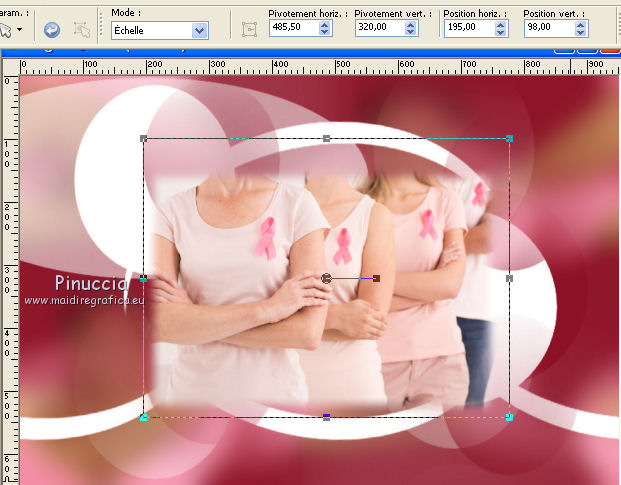Click the bottom-left cyan corner handle
The height and width of the screenshot is (485, 621).
pyautogui.click(x=143, y=417)
